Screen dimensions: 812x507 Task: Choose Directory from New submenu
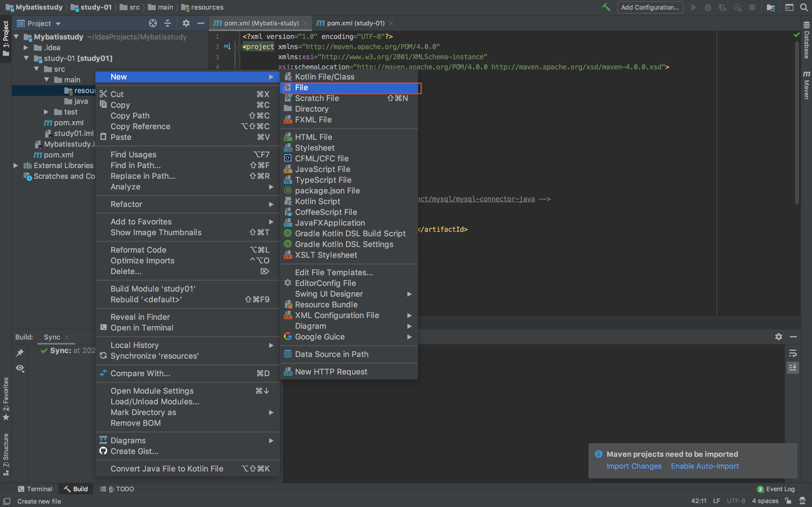[x=311, y=109]
